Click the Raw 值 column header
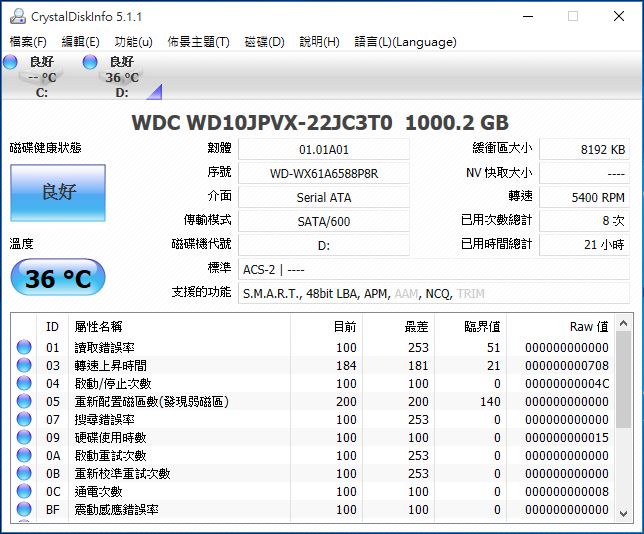This screenshot has height=534, width=644. (561, 327)
